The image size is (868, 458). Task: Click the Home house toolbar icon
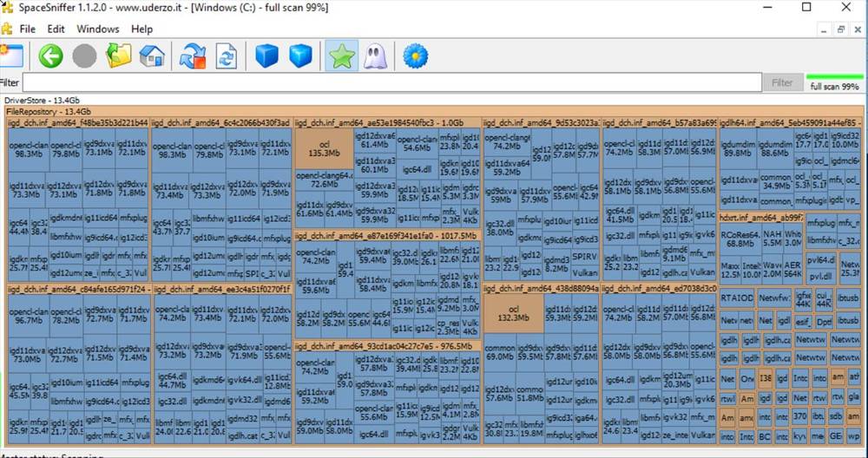coord(152,56)
